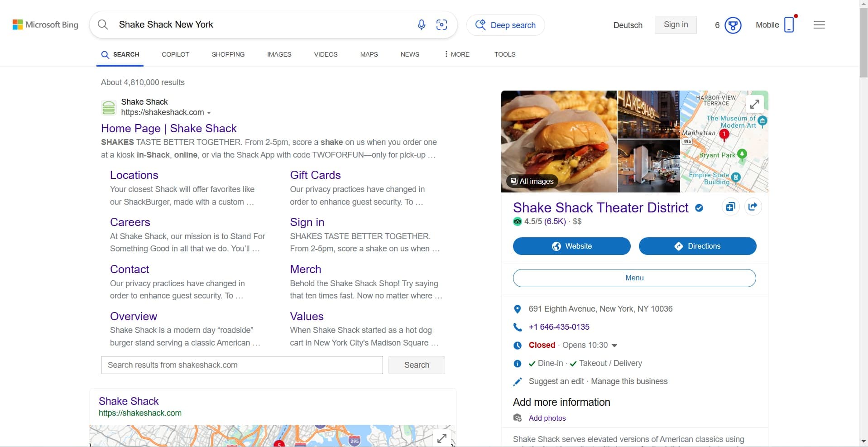Open the Menu button
The image size is (868, 447).
634,278
